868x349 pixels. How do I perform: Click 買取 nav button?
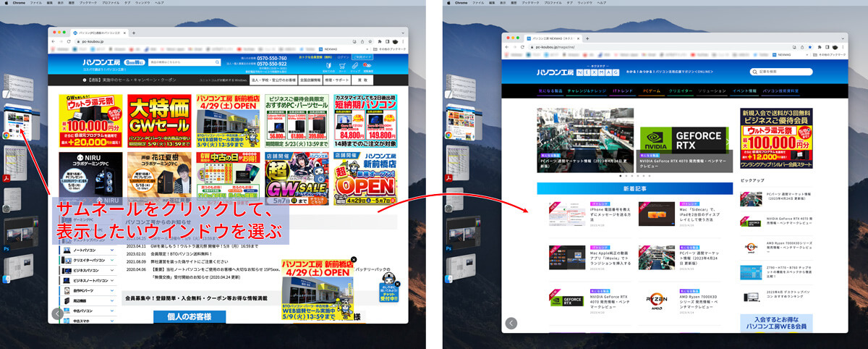coord(364,80)
